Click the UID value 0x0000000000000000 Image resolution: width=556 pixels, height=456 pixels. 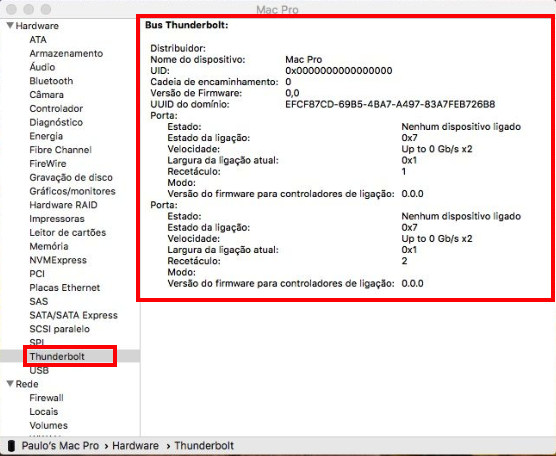tap(339, 71)
